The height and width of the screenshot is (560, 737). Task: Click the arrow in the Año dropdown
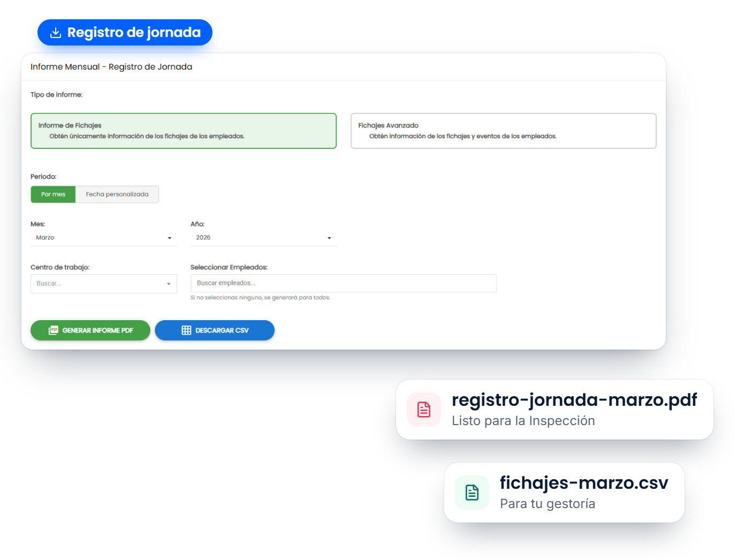(329, 238)
